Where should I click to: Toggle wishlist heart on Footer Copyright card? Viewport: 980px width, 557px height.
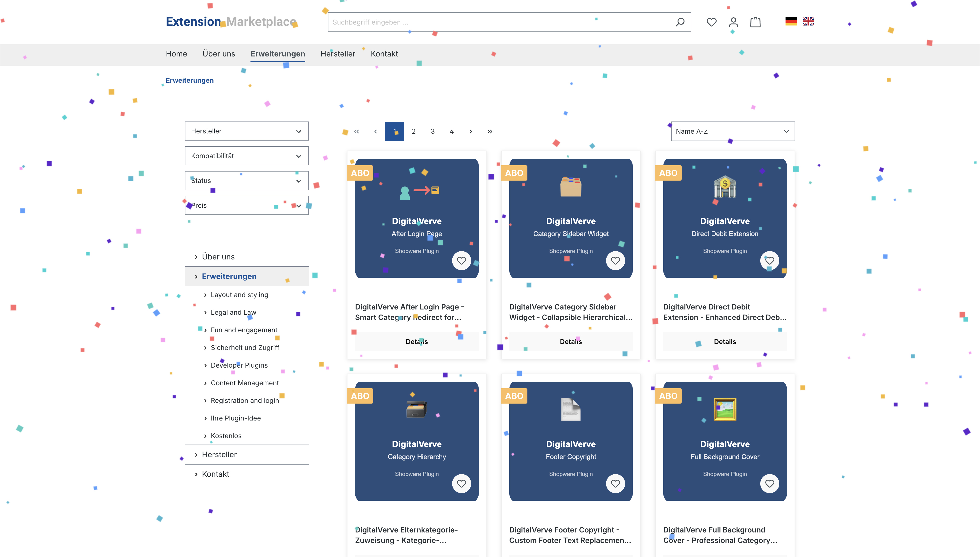pyautogui.click(x=615, y=484)
